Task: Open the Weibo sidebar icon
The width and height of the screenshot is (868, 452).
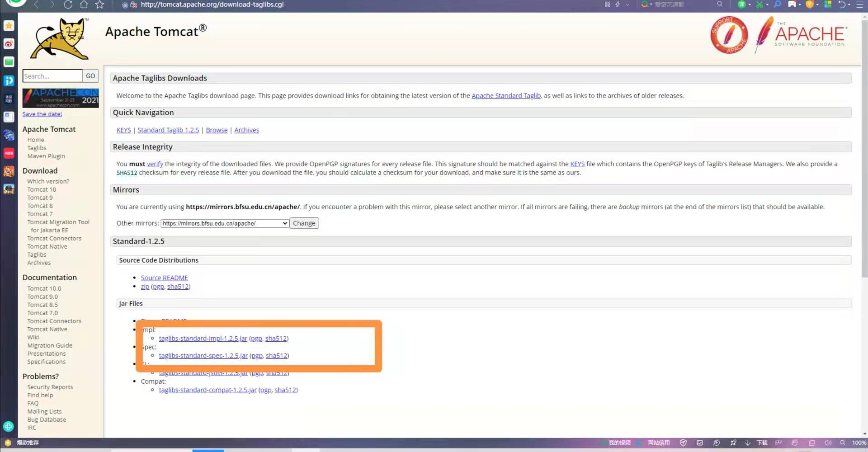Action: point(9,44)
